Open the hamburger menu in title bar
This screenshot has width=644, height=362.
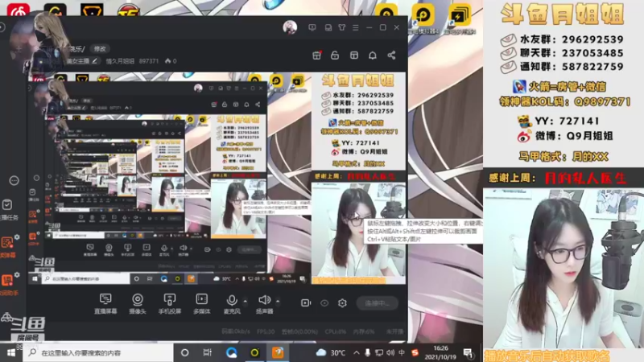click(x=356, y=27)
